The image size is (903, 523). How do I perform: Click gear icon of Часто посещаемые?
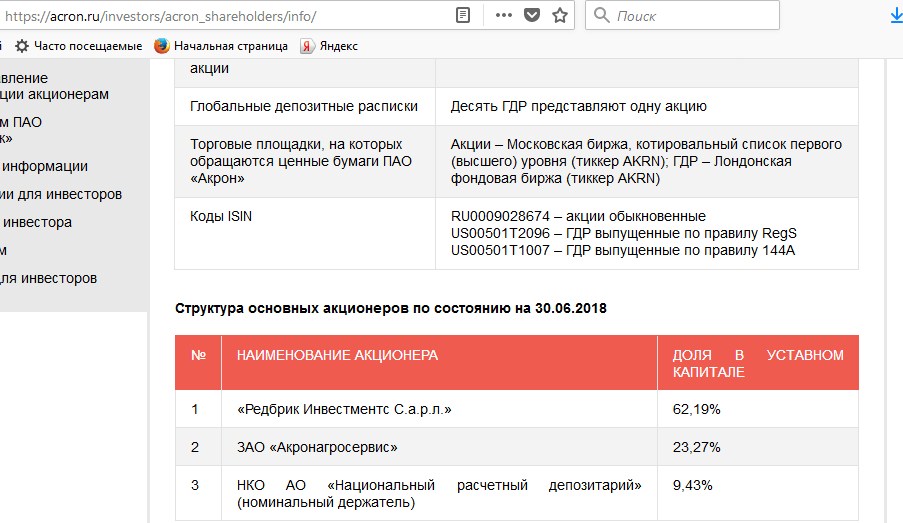coord(21,46)
